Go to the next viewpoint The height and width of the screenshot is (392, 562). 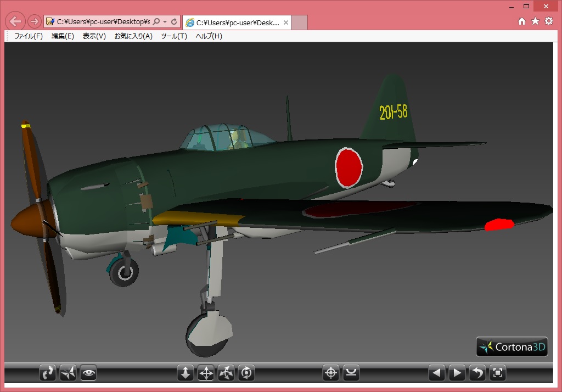[x=457, y=373]
